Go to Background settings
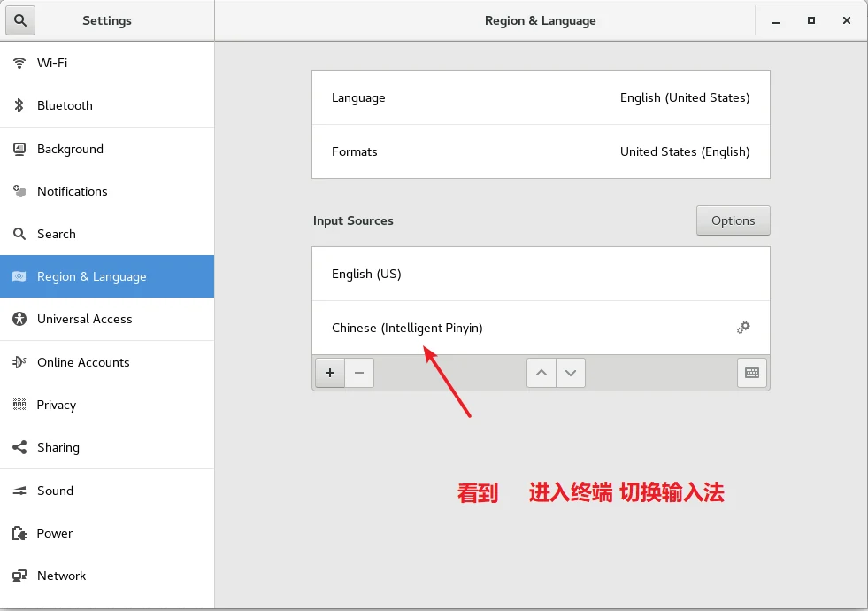This screenshot has height=611, width=868. (107, 149)
